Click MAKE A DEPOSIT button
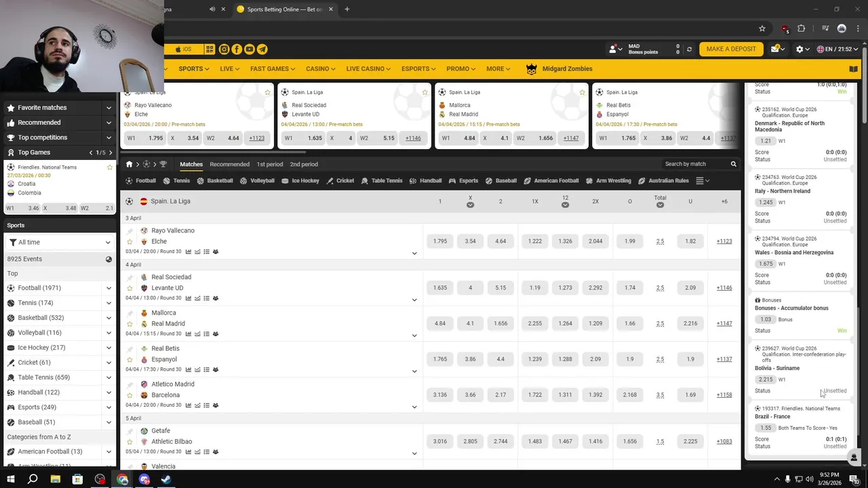868x488 pixels. 731,49
